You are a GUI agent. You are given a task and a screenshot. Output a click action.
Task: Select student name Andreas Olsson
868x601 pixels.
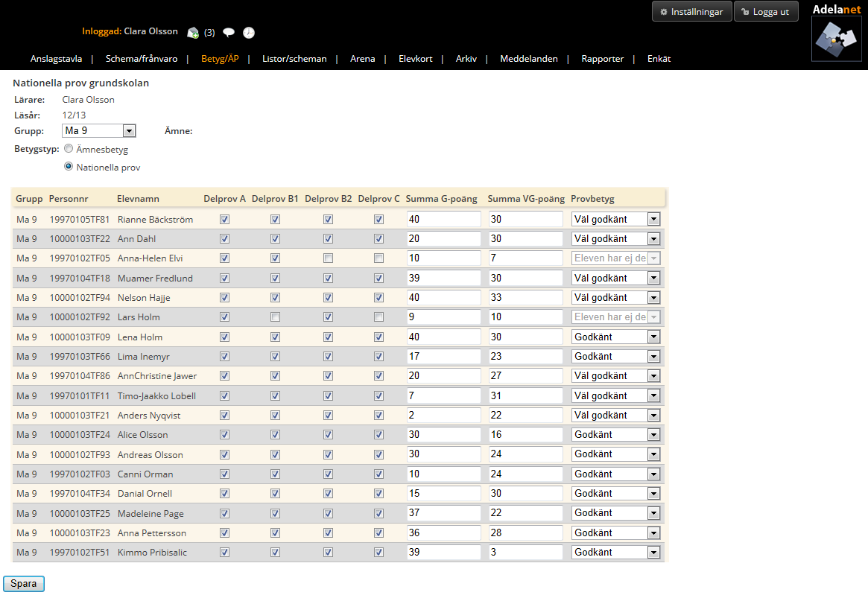click(x=150, y=455)
